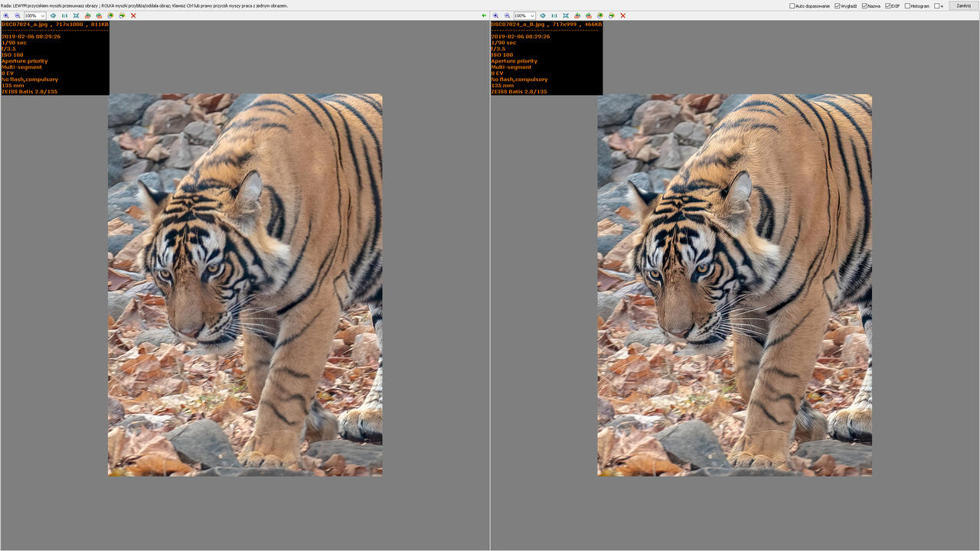Screen dimensions: 980x551
Task: Open the next image in left pane
Action: point(122,15)
